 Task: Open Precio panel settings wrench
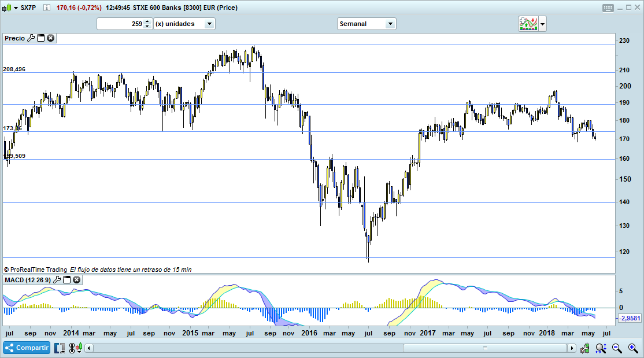tap(31, 38)
